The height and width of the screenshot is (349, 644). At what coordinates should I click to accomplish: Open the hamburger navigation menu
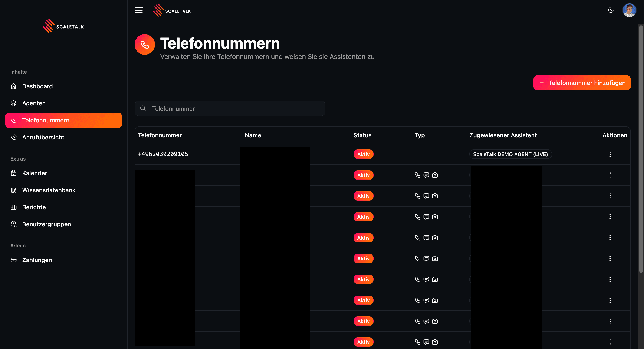(x=139, y=10)
